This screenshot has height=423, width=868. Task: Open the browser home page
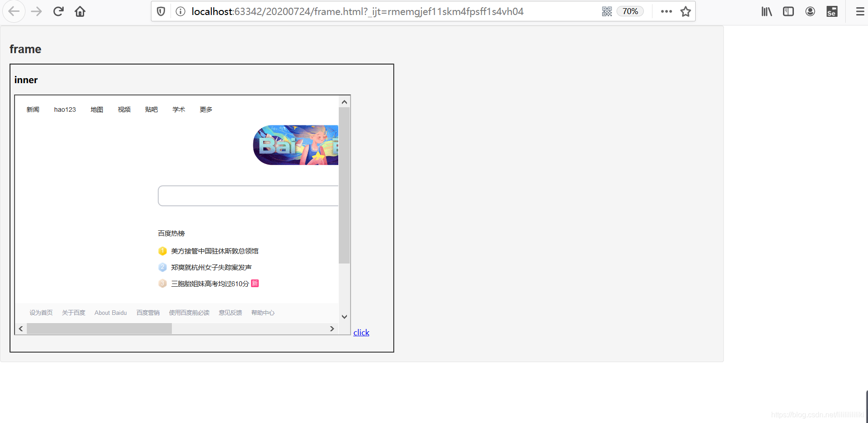(x=80, y=11)
